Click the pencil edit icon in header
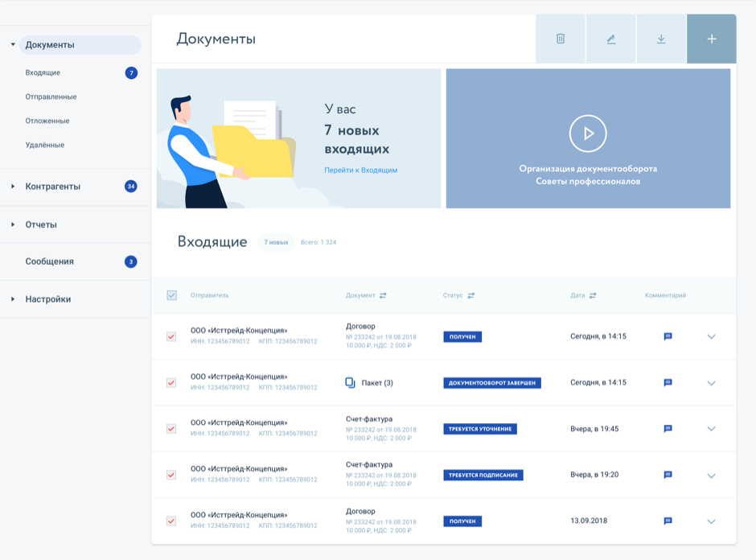 pyautogui.click(x=611, y=39)
